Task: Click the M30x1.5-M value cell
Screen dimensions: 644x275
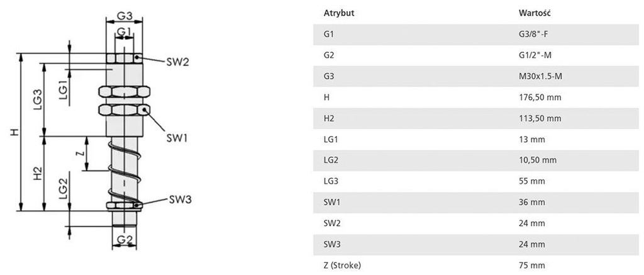Action: pos(536,76)
